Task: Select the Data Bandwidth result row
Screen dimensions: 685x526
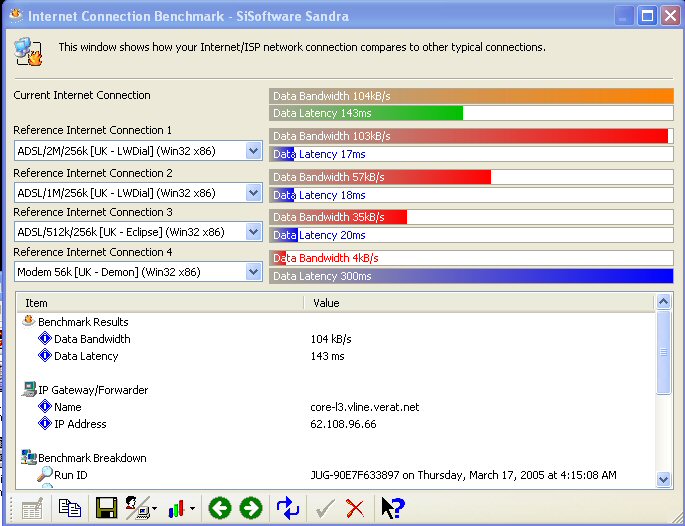Action: pos(92,339)
